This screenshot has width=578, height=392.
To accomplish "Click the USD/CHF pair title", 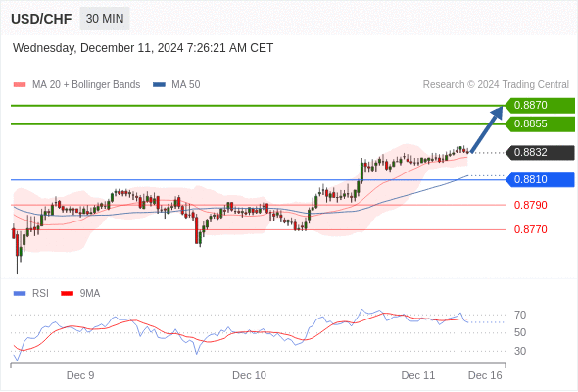I will click(x=41, y=19).
